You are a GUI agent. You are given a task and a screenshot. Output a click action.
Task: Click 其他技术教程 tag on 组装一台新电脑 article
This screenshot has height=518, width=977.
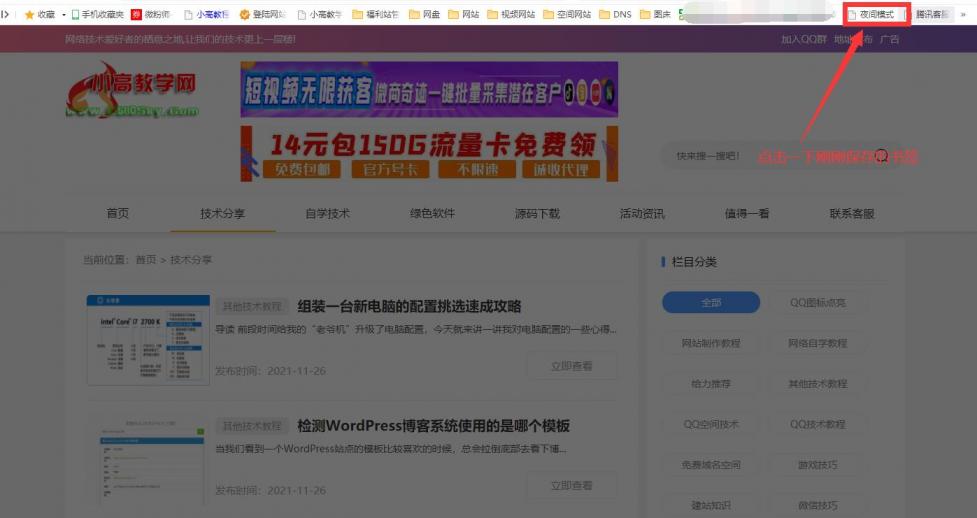click(252, 307)
